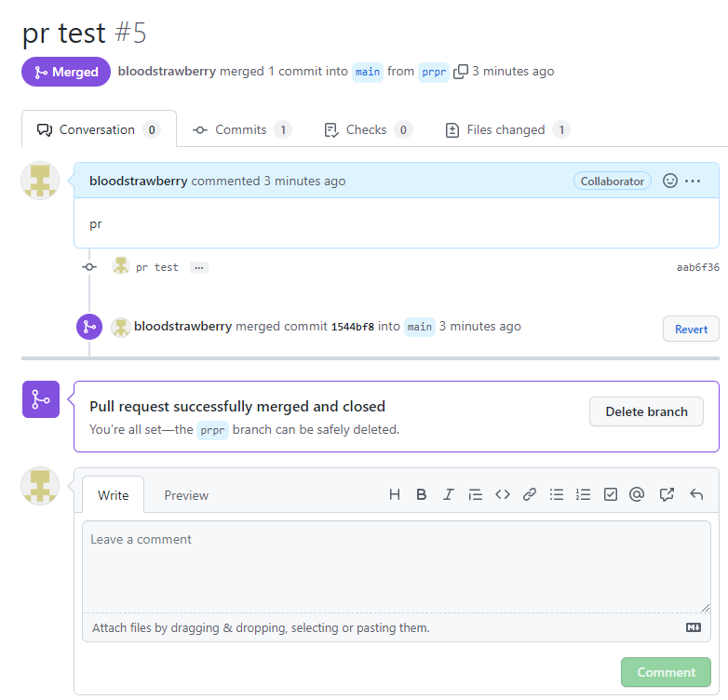Click the small avatar in merged commit event
Viewport: 728px width, 700px height.
click(120, 328)
